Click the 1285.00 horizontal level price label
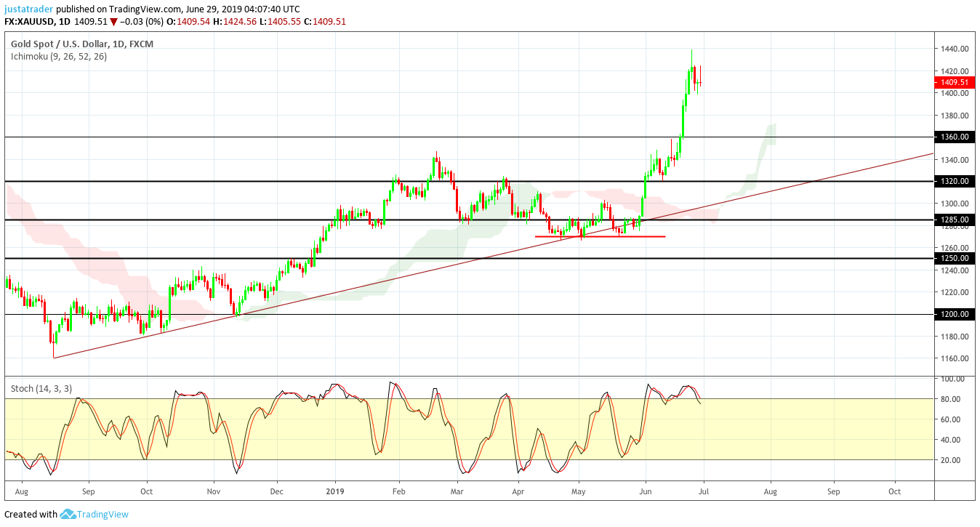 955,220
